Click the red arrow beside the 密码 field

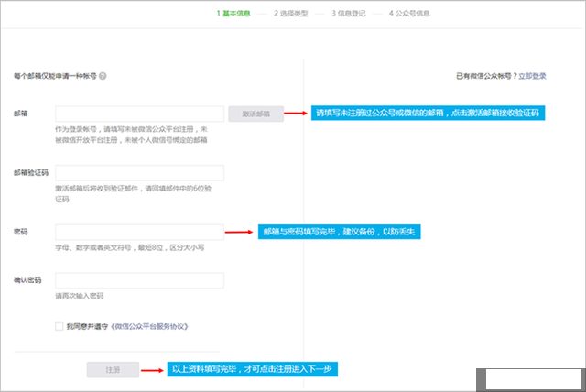pyautogui.click(x=237, y=232)
